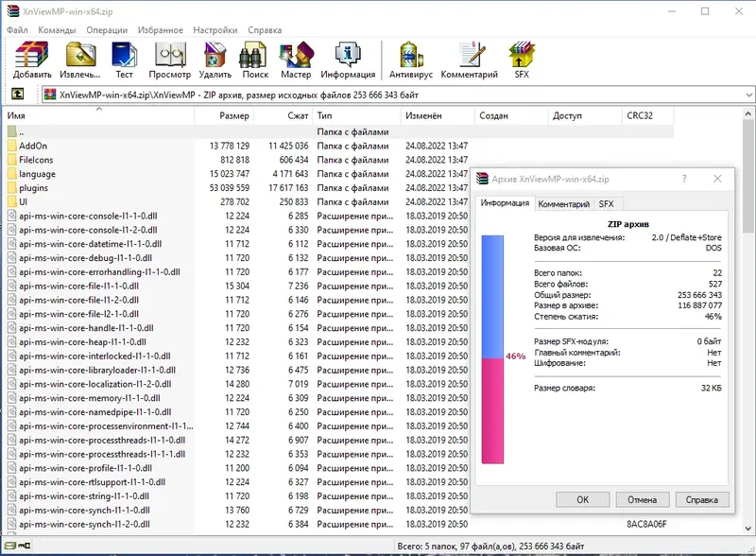
Task: Confirm dialog with OK button
Action: click(x=582, y=499)
